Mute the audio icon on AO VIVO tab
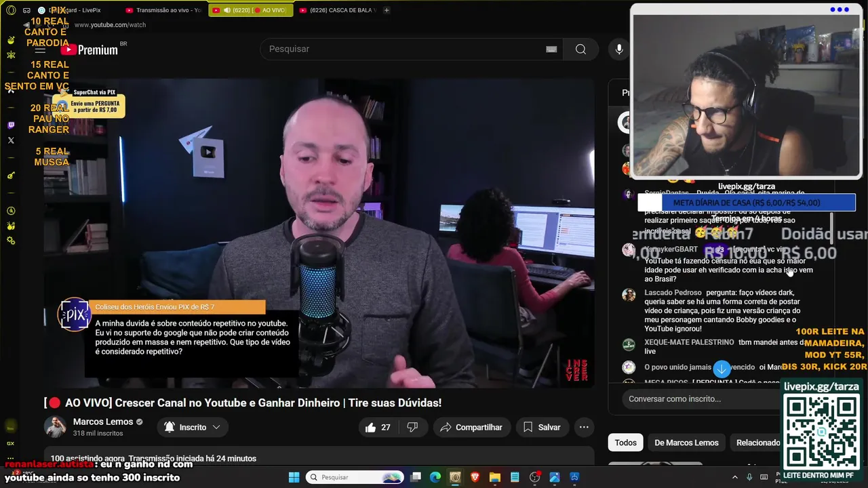 pyautogui.click(x=226, y=10)
